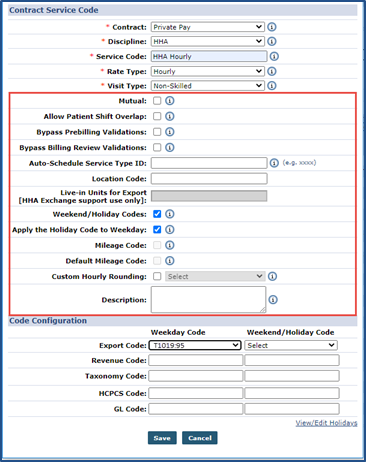Image resolution: width=366 pixels, height=462 pixels.
Task: Open the Visit Type dropdown showing Non-Skilled
Action: (208, 86)
